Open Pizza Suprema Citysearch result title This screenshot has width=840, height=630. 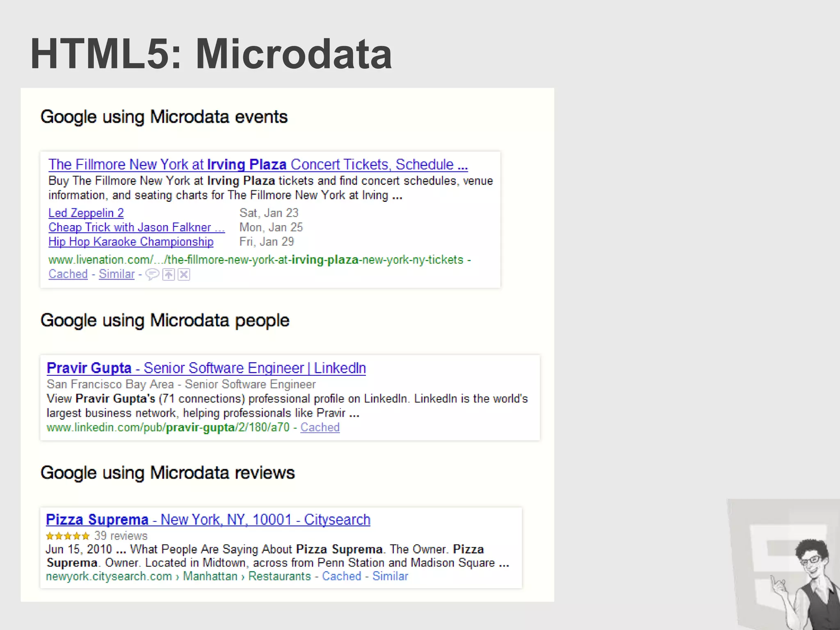point(208,520)
